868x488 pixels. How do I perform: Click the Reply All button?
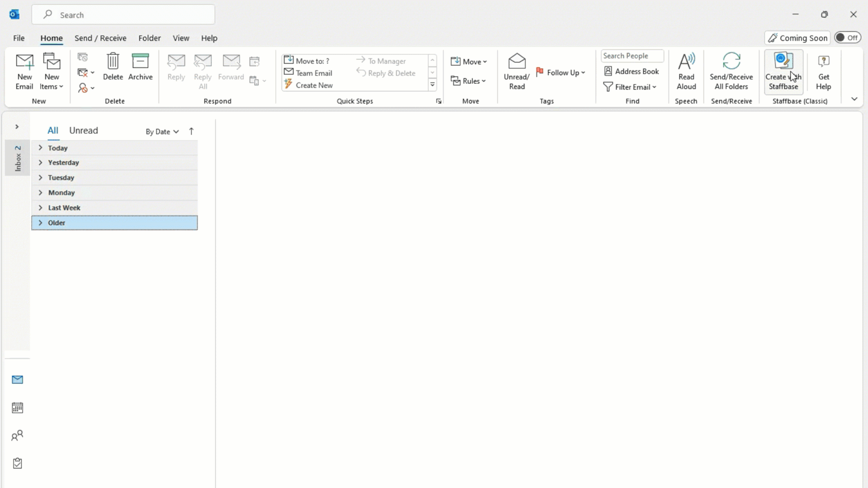pyautogui.click(x=203, y=72)
